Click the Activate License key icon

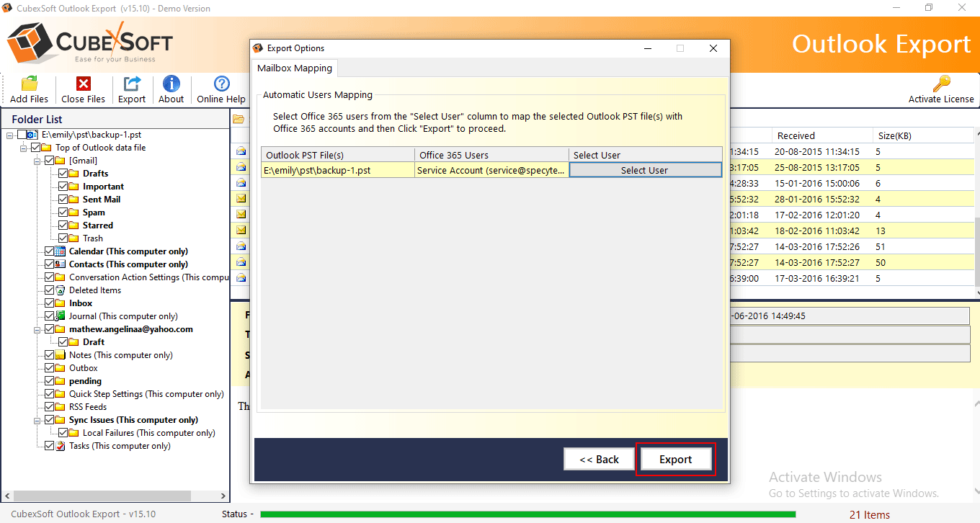pyautogui.click(x=941, y=84)
